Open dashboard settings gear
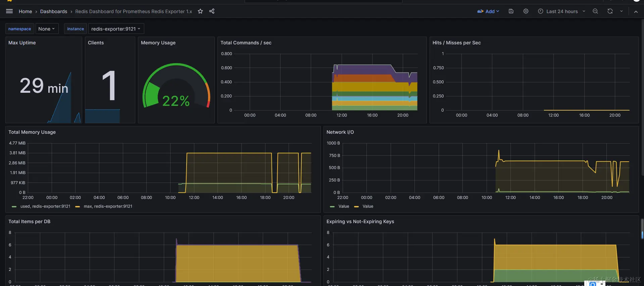 526,11
